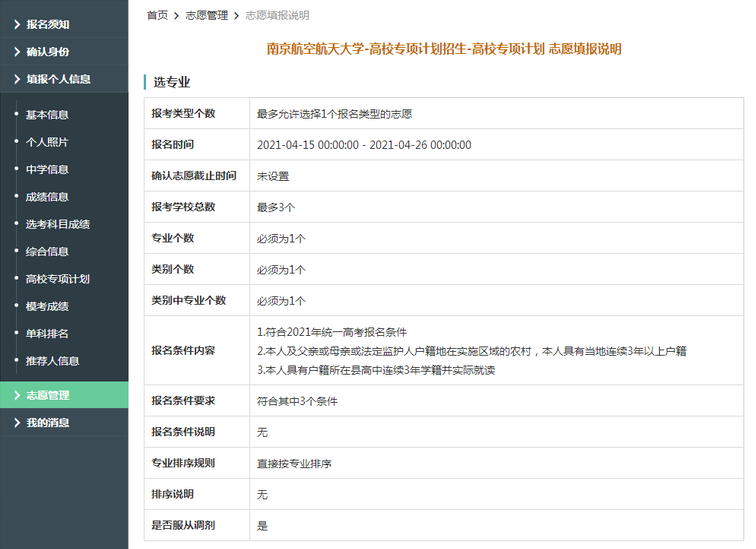Click the 未设置 value cell
The width and height of the screenshot is (756, 549).
497,176
